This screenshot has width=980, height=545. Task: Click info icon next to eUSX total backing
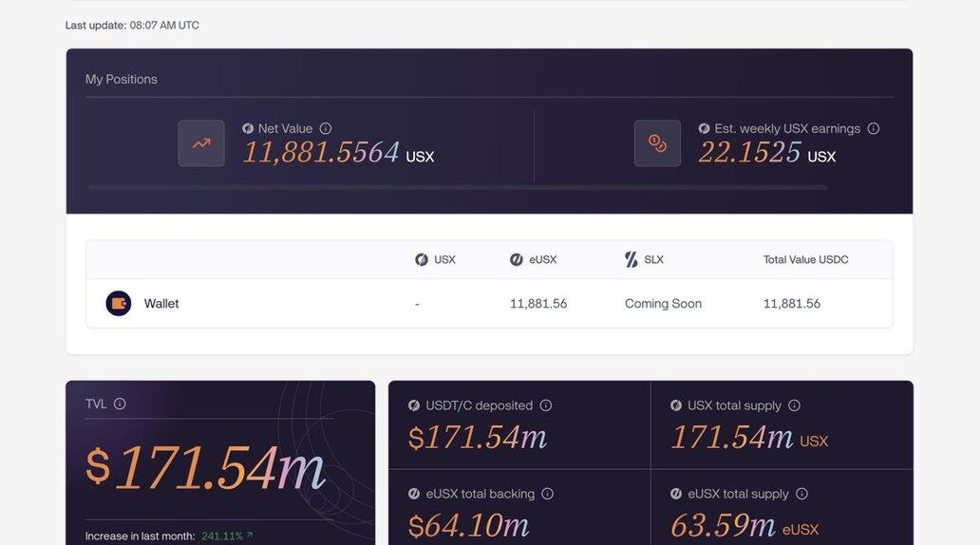point(548,494)
